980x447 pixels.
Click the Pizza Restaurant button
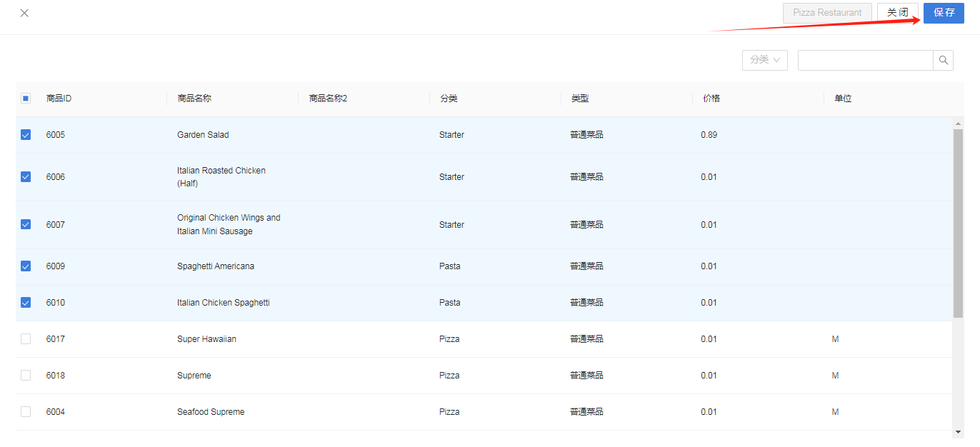tap(827, 13)
